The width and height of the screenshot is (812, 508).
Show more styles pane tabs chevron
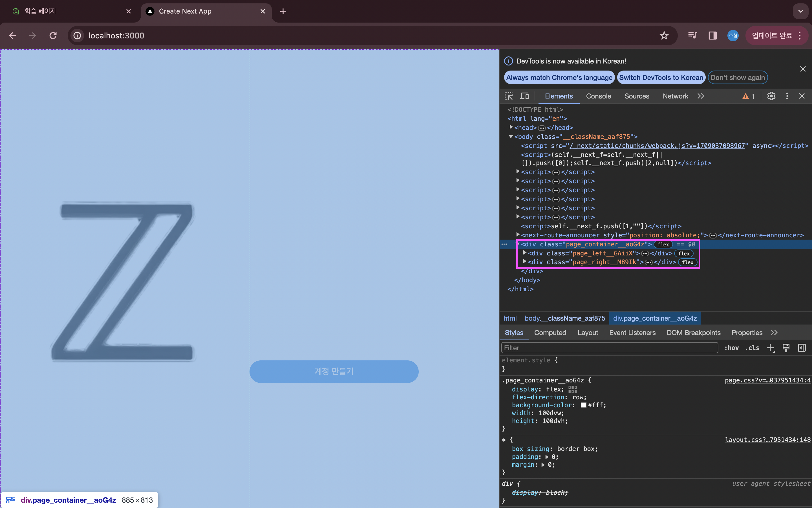(774, 333)
